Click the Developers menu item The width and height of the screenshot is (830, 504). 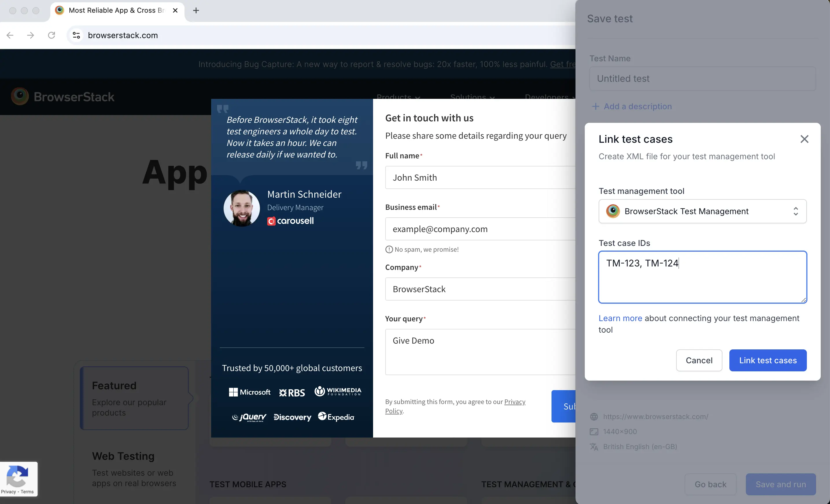pyautogui.click(x=546, y=97)
